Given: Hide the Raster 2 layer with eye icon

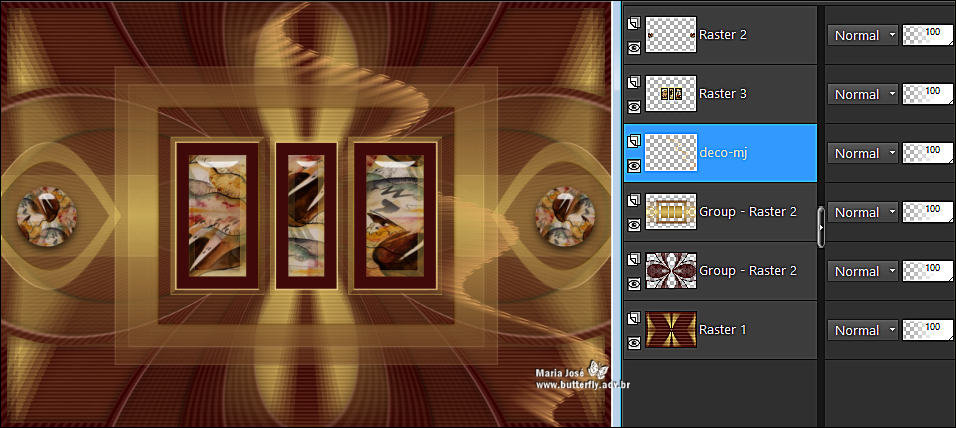Looking at the screenshot, I should (x=634, y=47).
